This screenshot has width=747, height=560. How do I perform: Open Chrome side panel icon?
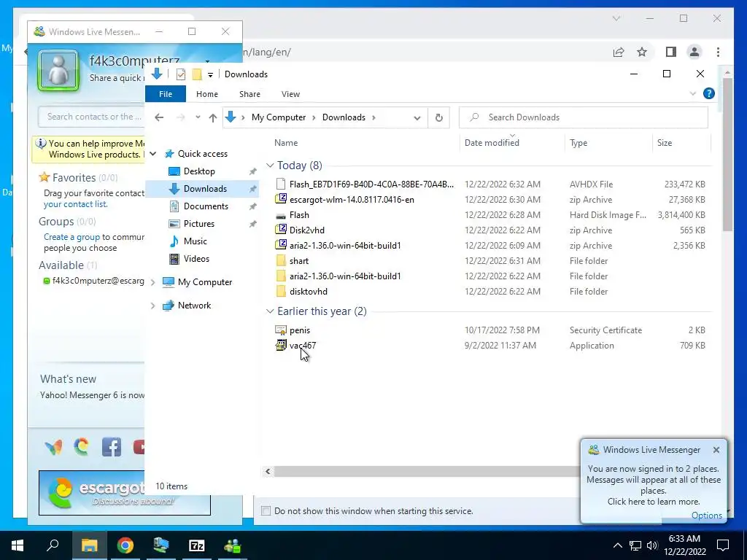coord(671,52)
